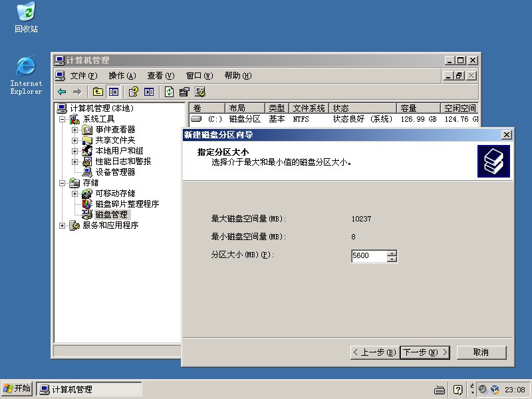The width and height of the screenshot is (532, 399).
Task: Open the 操作(A) menu
Action: pyautogui.click(x=122, y=76)
